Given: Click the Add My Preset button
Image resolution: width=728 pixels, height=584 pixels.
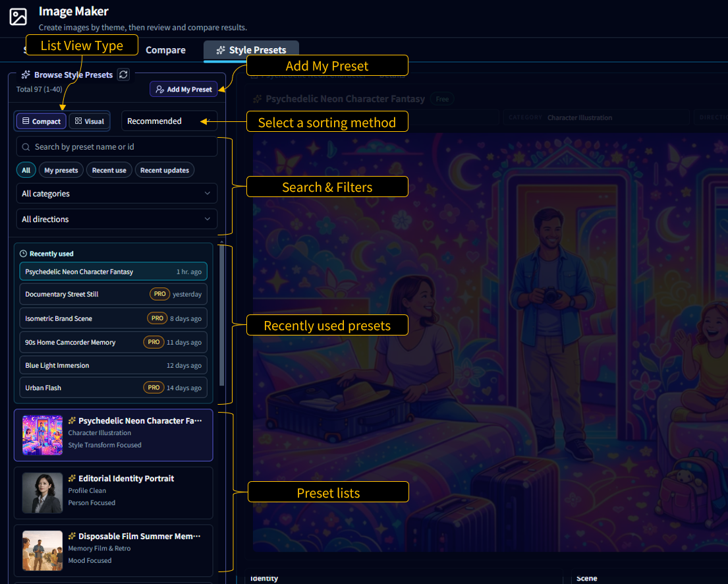Looking at the screenshot, I should coord(183,88).
